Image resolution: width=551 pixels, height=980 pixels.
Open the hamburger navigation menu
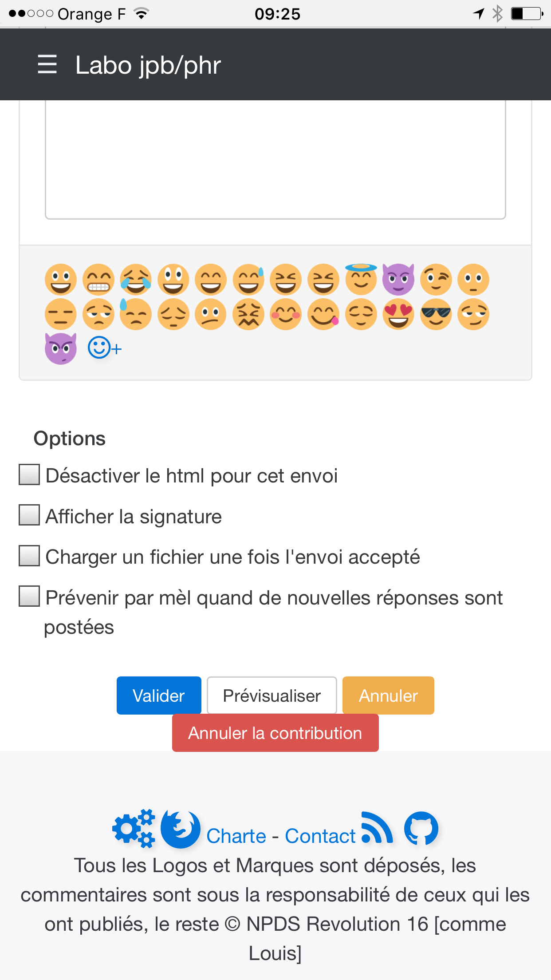47,65
